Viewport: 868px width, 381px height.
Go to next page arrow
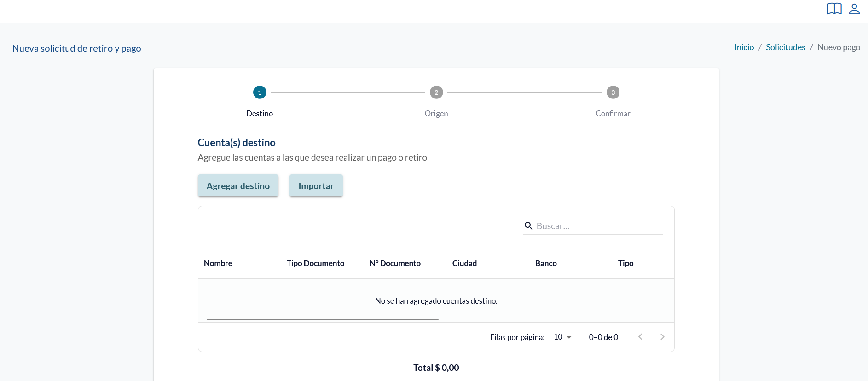[662, 337]
